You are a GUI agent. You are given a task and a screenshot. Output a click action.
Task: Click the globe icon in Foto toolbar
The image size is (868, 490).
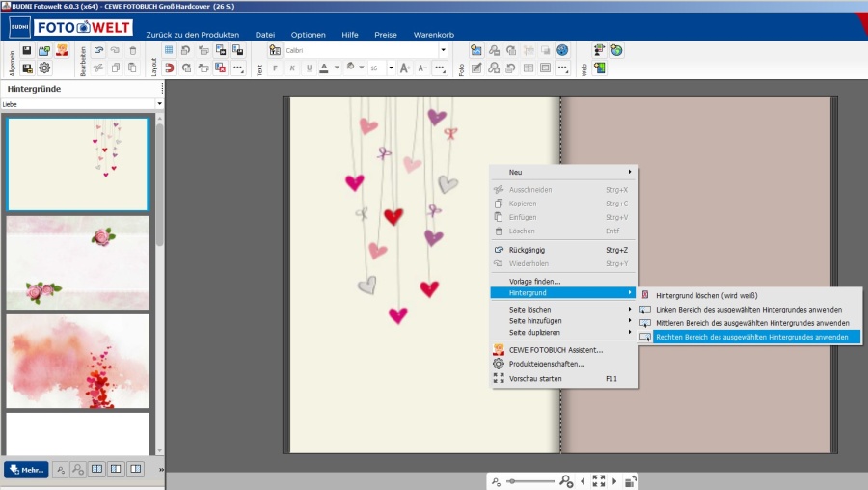(x=562, y=50)
